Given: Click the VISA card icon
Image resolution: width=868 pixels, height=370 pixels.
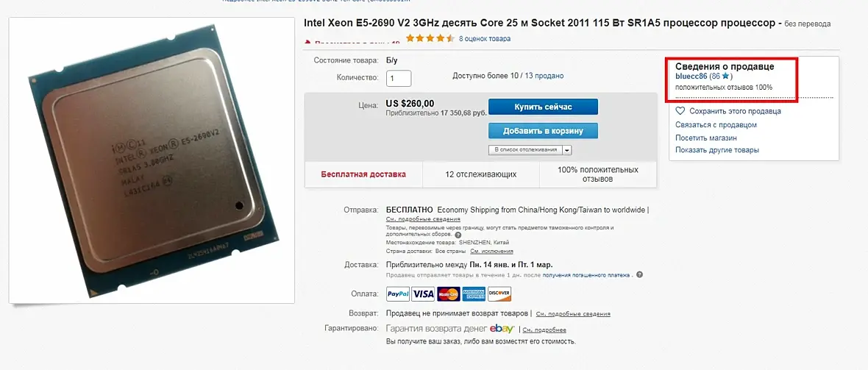Looking at the screenshot, I should [423, 293].
